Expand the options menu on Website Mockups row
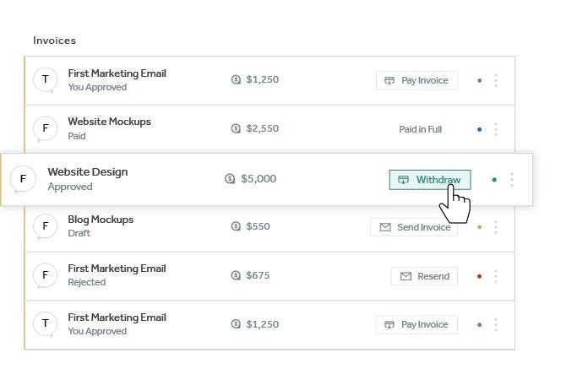588x380 pixels. (x=496, y=129)
